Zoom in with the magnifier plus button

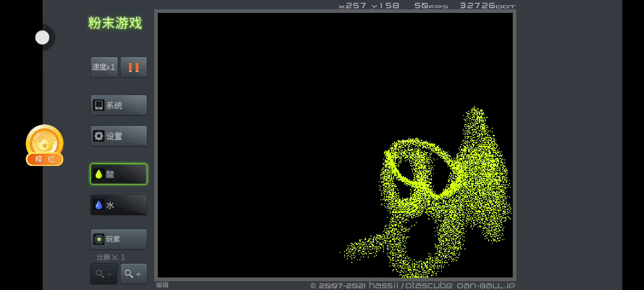[x=133, y=274]
